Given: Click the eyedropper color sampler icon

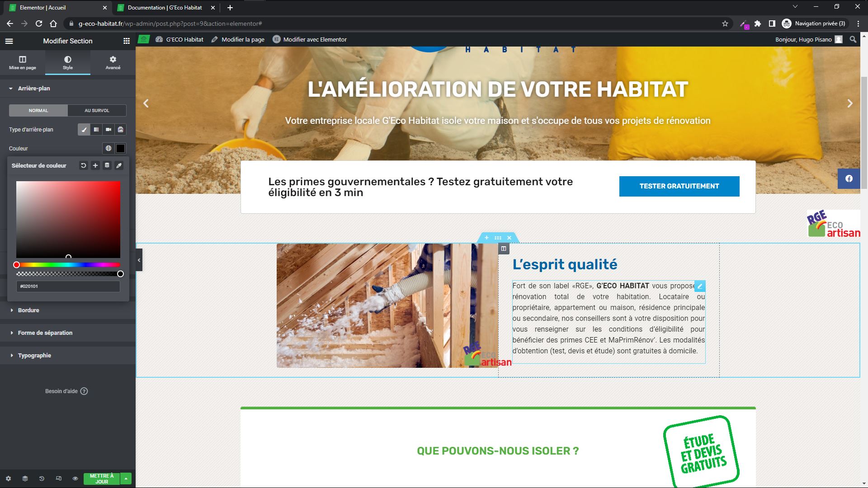Looking at the screenshot, I should tap(119, 166).
